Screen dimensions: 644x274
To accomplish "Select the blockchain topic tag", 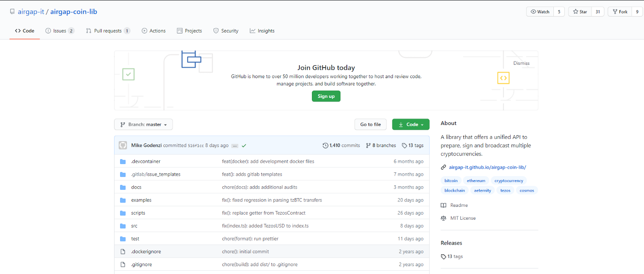I will point(454,190).
